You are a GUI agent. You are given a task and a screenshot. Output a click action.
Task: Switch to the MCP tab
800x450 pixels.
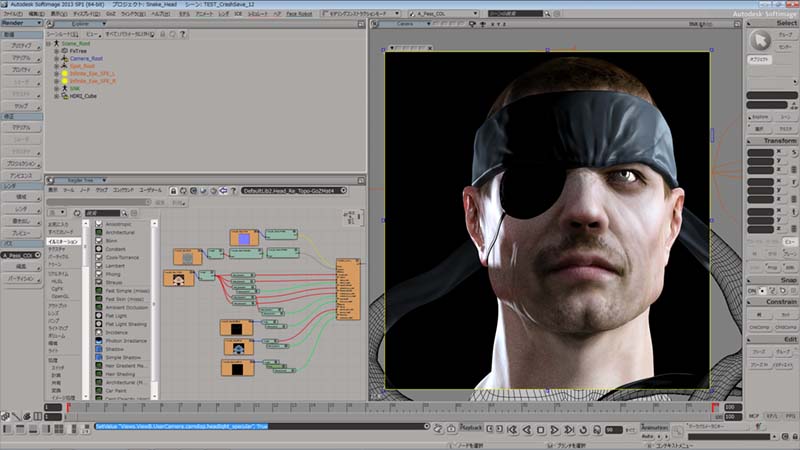pos(754,416)
